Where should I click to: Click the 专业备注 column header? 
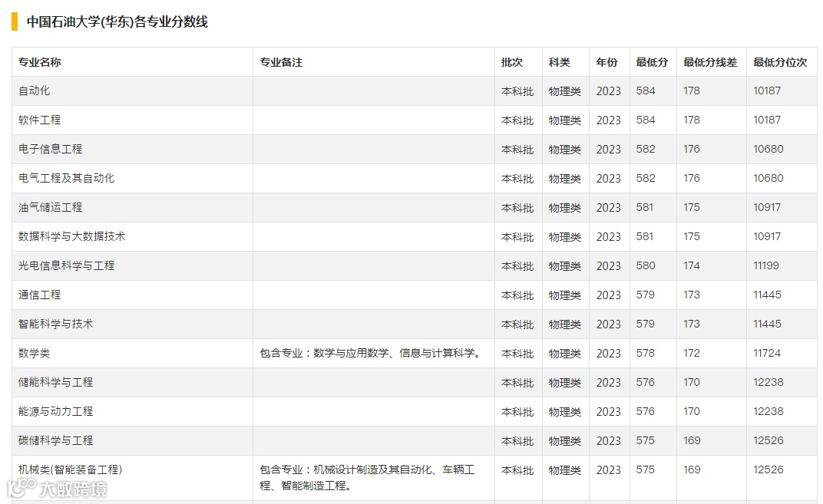(281, 62)
